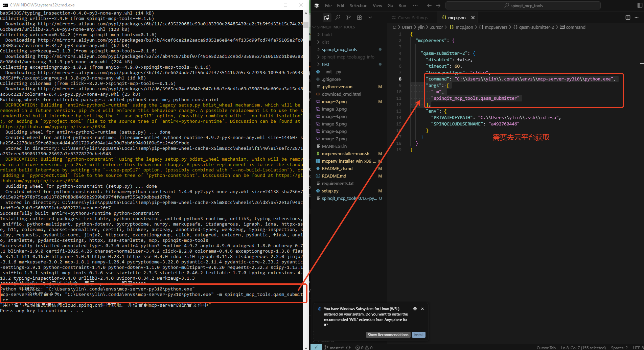This screenshot has height=350, width=644.
Task: Open the Run menu
Action: coord(402,5)
